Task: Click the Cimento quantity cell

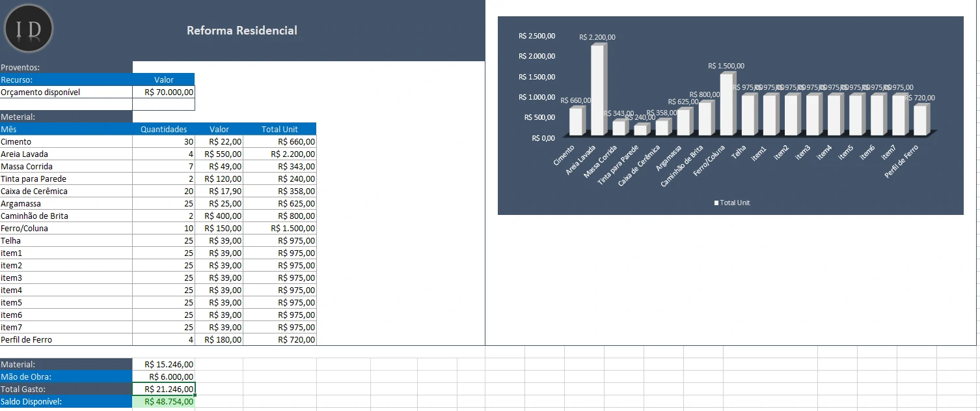Action: tap(163, 141)
